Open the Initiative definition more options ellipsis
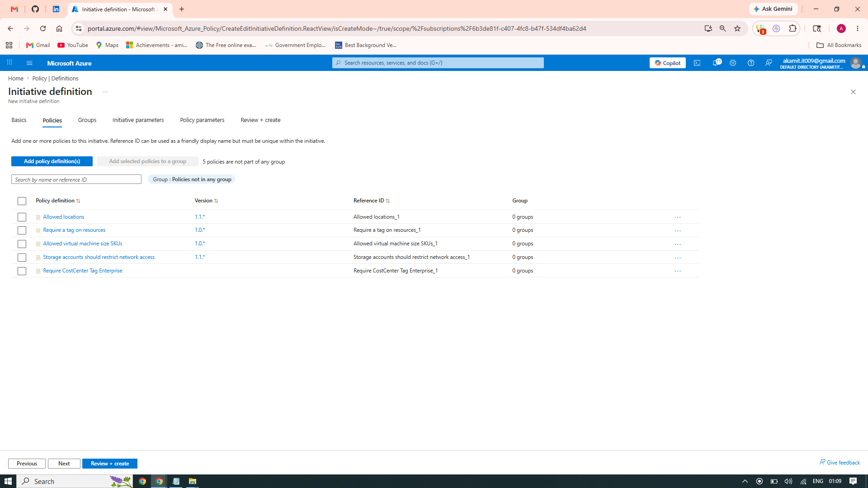The height and width of the screenshot is (488, 868). [105, 92]
